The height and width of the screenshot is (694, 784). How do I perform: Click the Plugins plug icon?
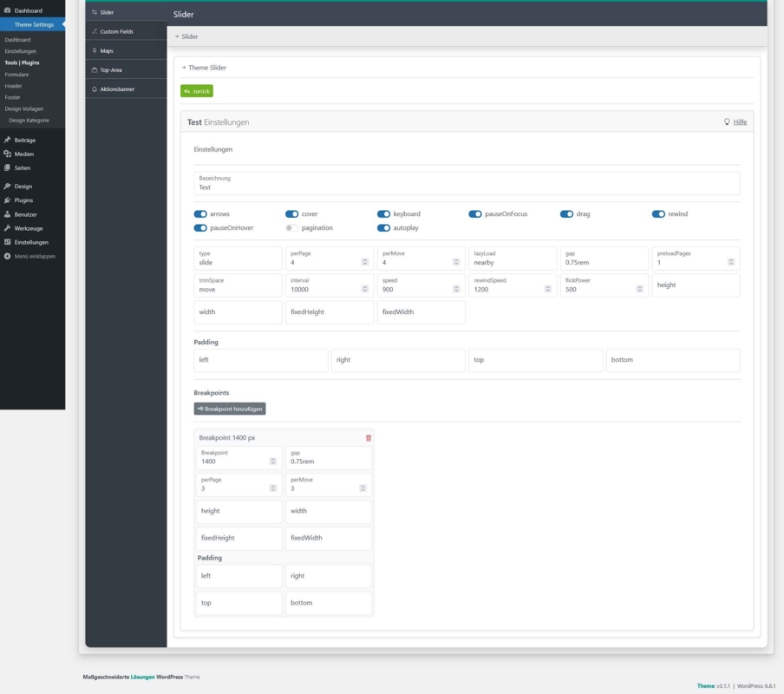pyautogui.click(x=7, y=200)
